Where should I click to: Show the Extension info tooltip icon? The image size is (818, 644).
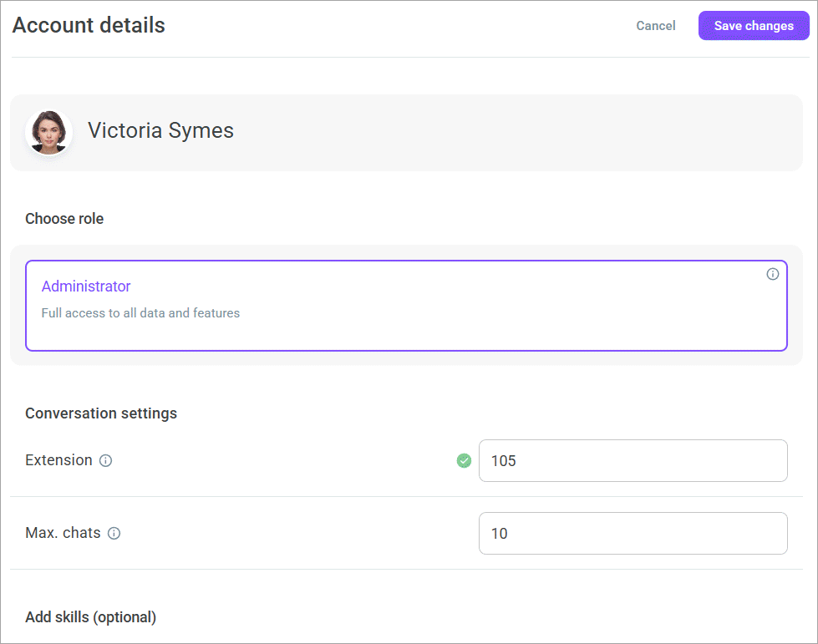point(105,460)
